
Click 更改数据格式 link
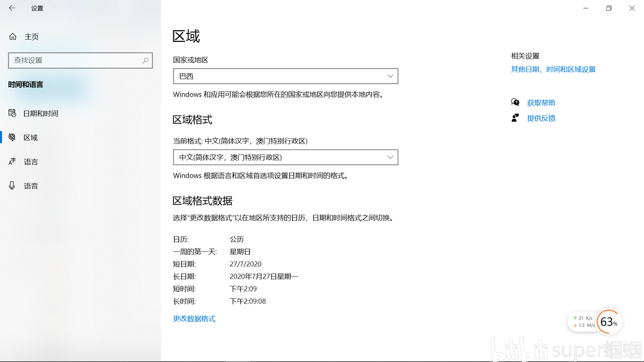194,319
